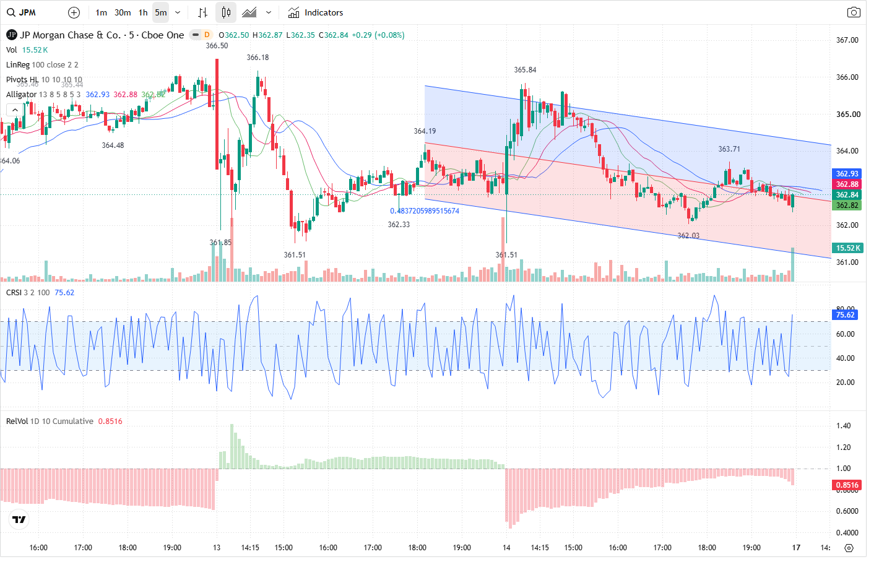This screenshot has width=879, height=588.
Task: Click the JP Morgan logo icon
Action: tap(11, 35)
